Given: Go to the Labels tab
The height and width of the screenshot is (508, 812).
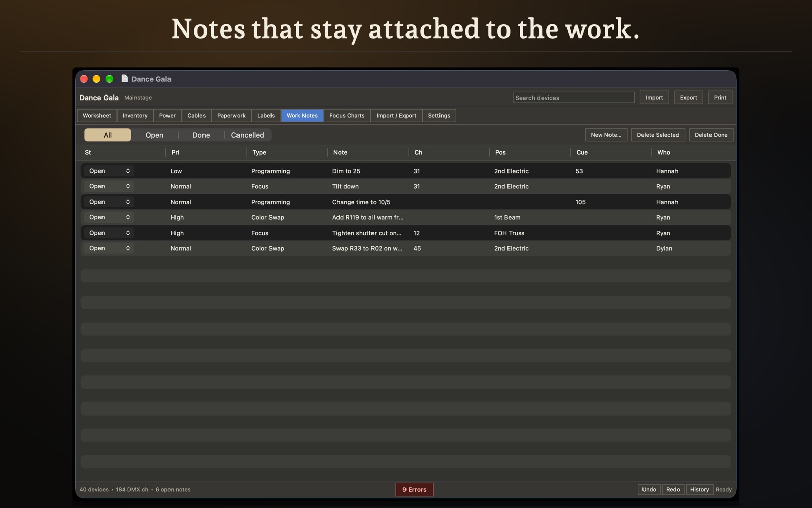Looking at the screenshot, I should [x=266, y=116].
